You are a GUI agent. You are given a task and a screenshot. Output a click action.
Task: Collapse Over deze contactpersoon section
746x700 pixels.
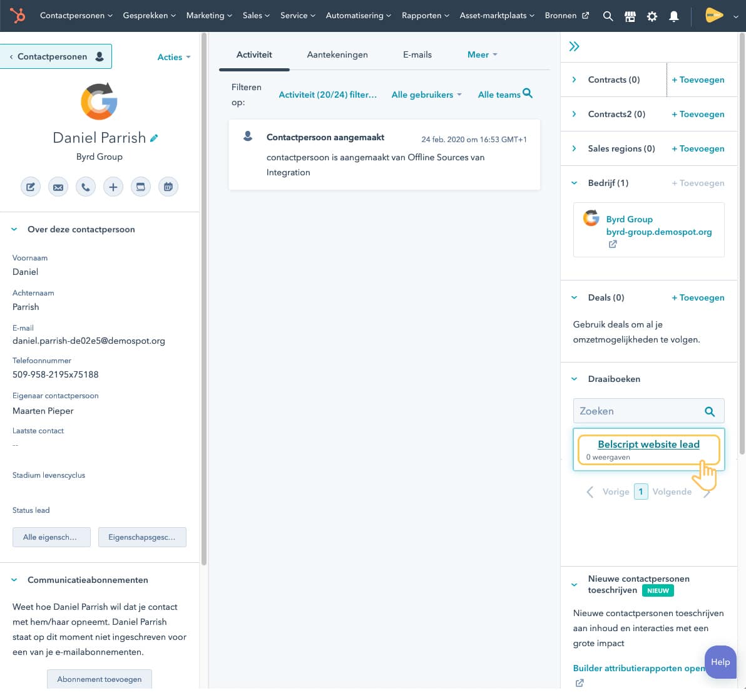coord(14,229)
